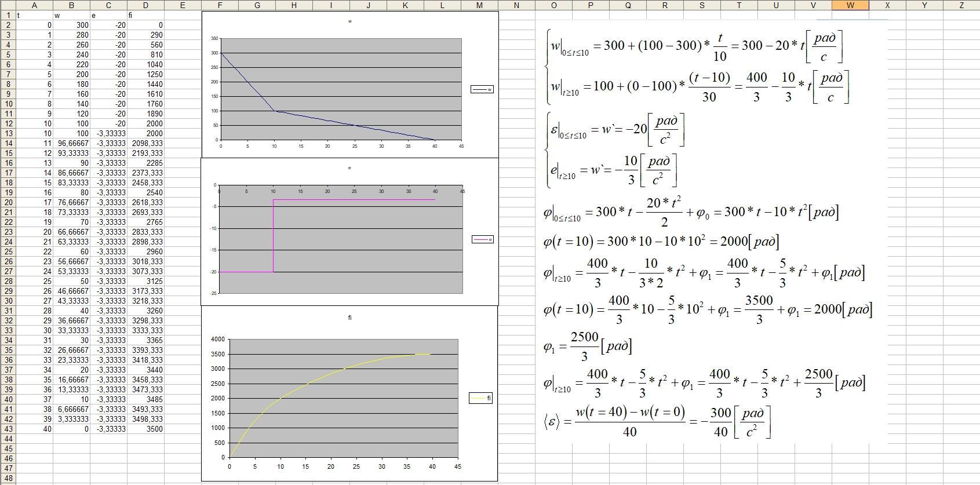Select row header 46
The height and width of the screenshot is (485, 980).
click(x=8, y=458)
